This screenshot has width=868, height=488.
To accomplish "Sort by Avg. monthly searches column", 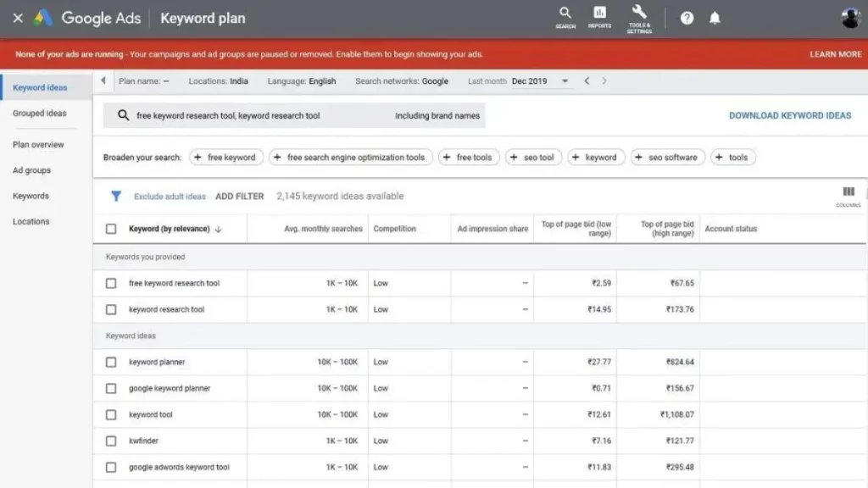I will click(323, 229).
